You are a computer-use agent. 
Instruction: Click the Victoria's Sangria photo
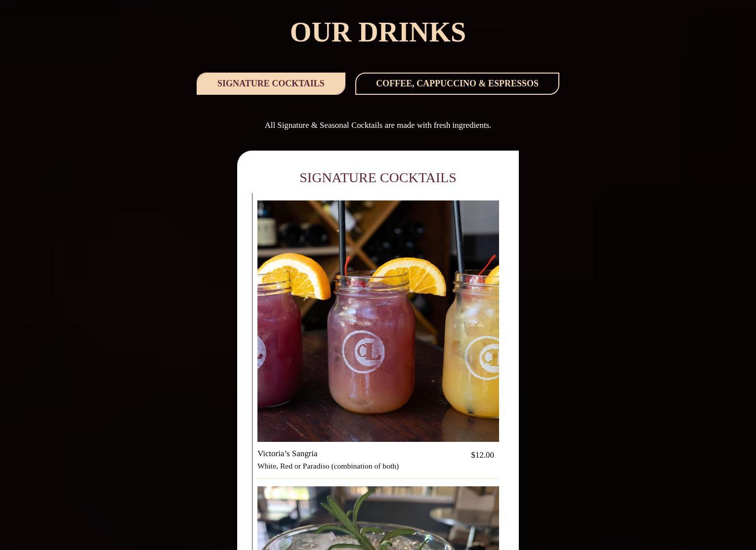(378, 321)
